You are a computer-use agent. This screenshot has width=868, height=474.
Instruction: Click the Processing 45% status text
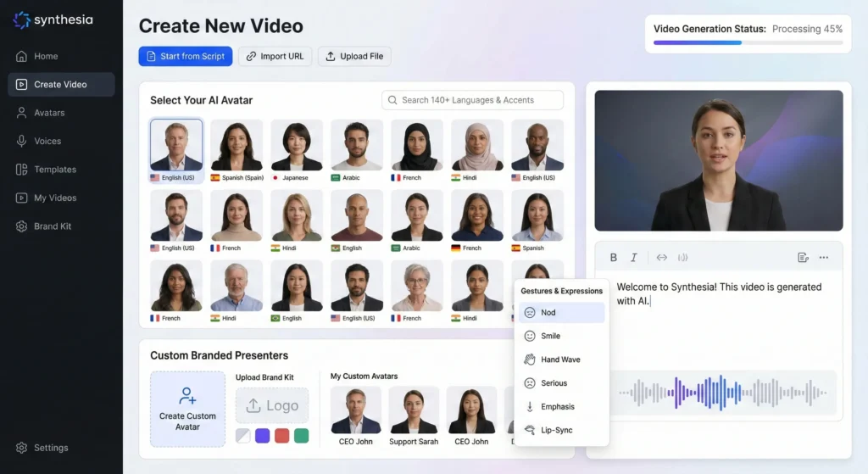[807, 29]
